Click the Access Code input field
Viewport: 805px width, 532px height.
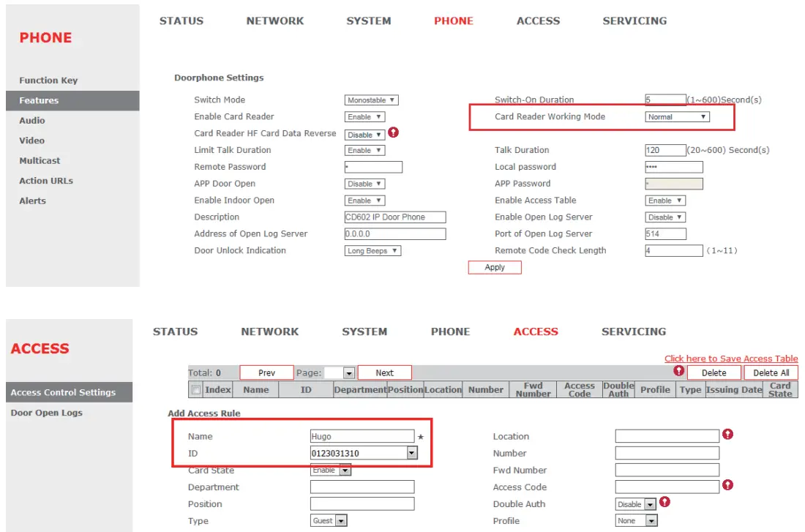coord(667,487)
